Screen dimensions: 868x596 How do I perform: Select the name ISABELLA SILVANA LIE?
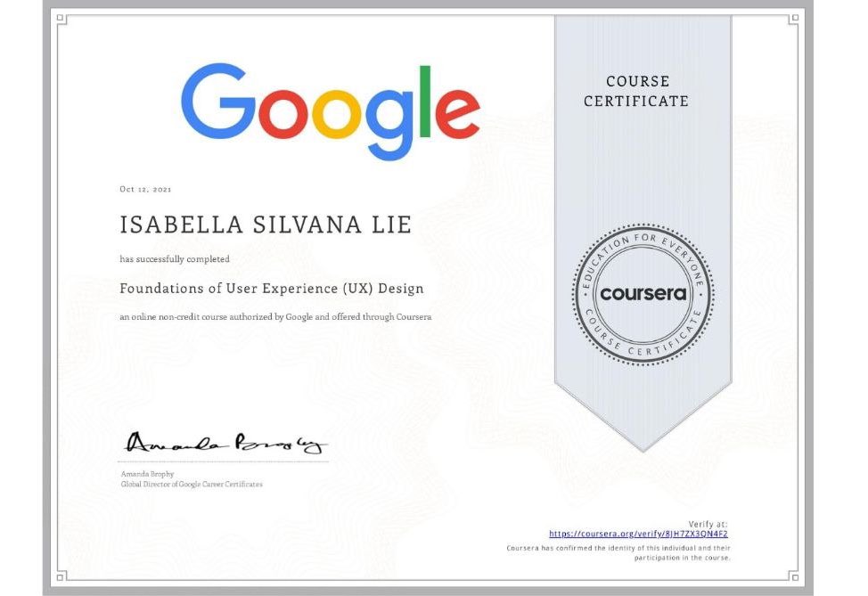(x=266, y=225)
